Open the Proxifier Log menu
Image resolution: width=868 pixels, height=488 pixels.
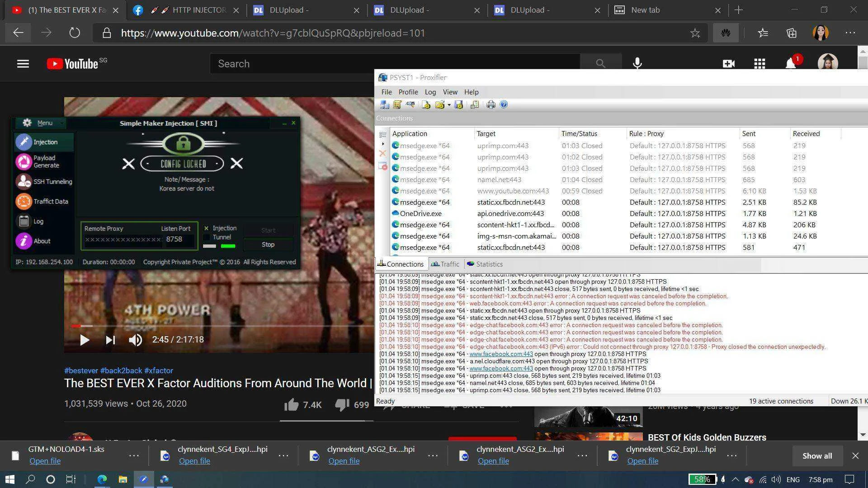click(430, 92)
